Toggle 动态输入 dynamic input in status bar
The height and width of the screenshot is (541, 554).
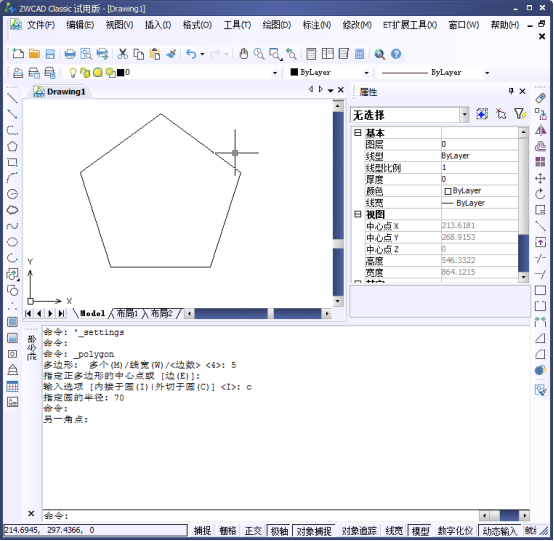[x=499, y=531]
